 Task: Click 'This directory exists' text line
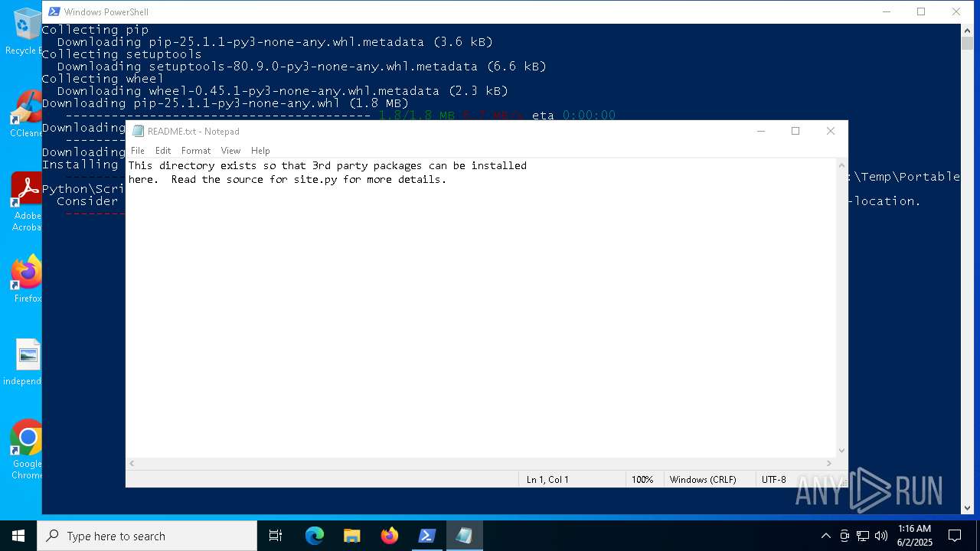(x=328, y=165)
